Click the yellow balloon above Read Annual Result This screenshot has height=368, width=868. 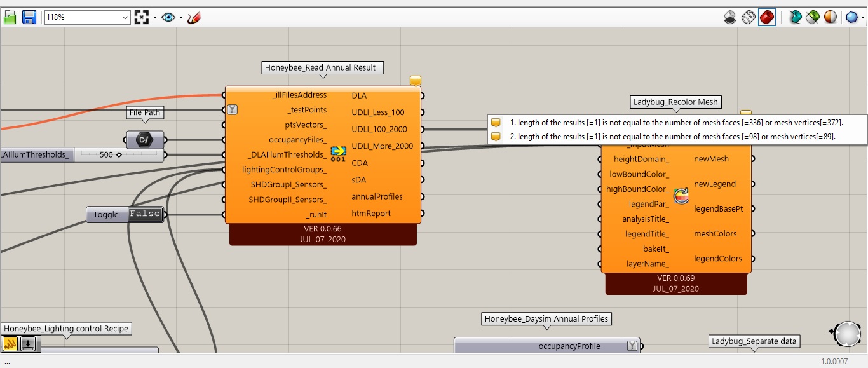click(416, 81)
